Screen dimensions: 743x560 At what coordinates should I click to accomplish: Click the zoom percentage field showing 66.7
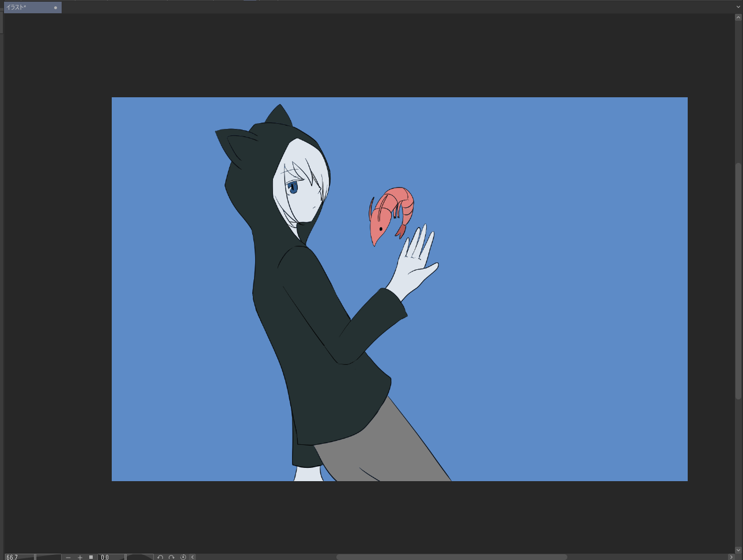[x=17, y=557]
